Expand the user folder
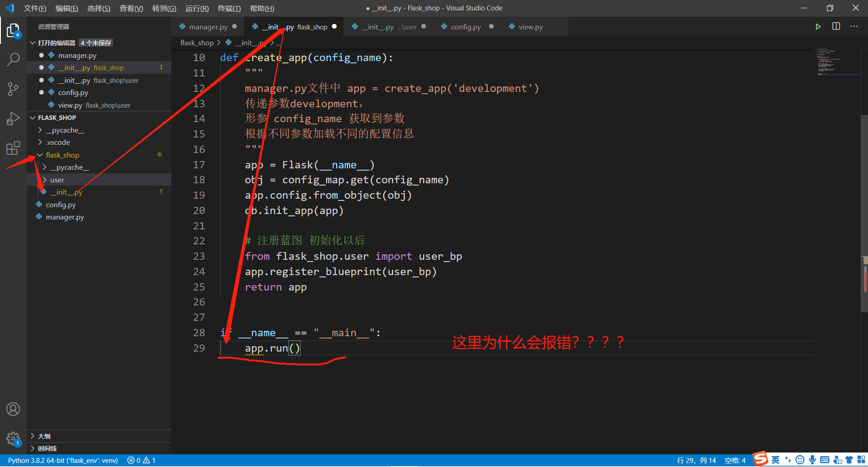 pyautogui.click(x=44, y=180)
